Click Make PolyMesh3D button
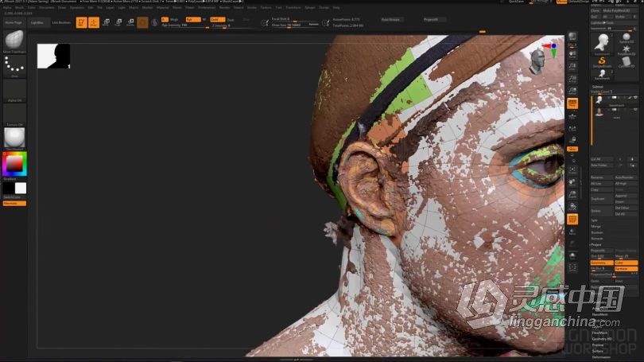644x362 pixels. [620, 10]
